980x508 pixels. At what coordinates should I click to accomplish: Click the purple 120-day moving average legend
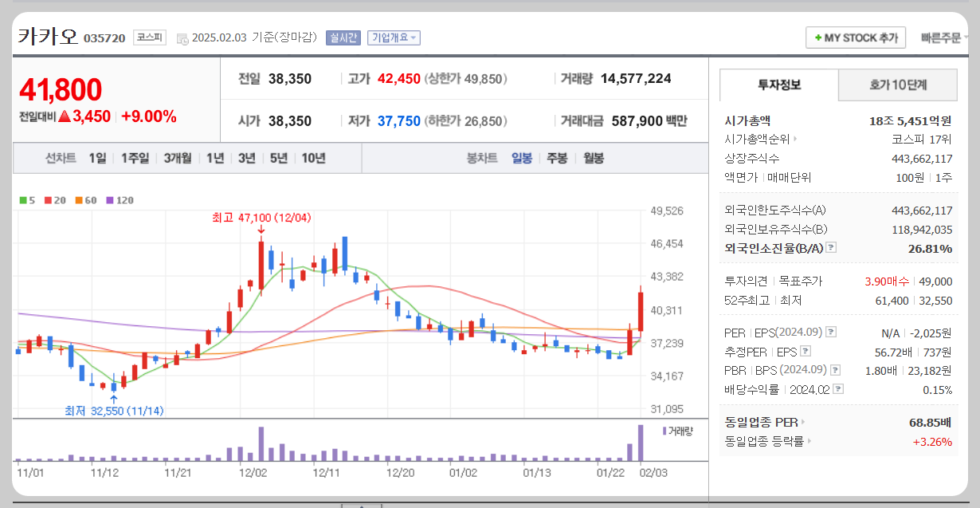[x=119, y=200]
